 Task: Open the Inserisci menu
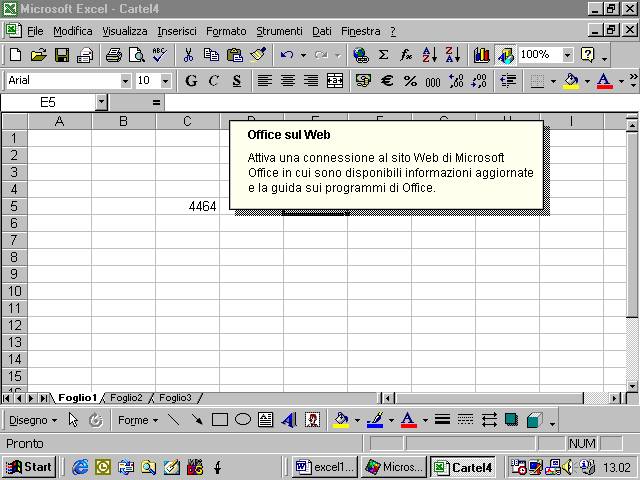[177, 31]
